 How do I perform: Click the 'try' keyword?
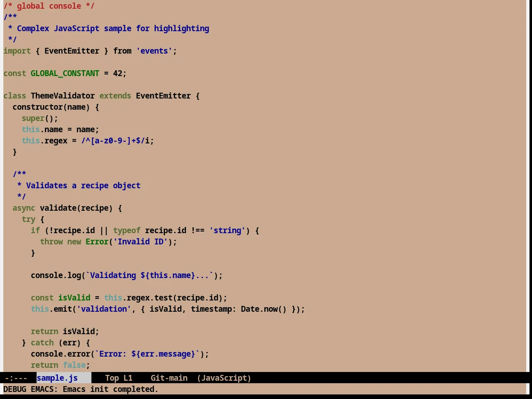click(x=29, y=219)
